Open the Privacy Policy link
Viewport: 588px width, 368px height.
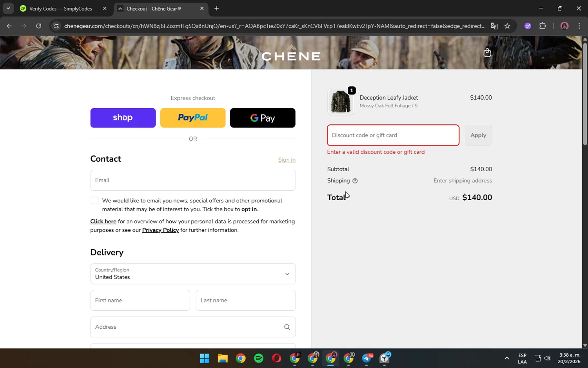coord(160,230)
